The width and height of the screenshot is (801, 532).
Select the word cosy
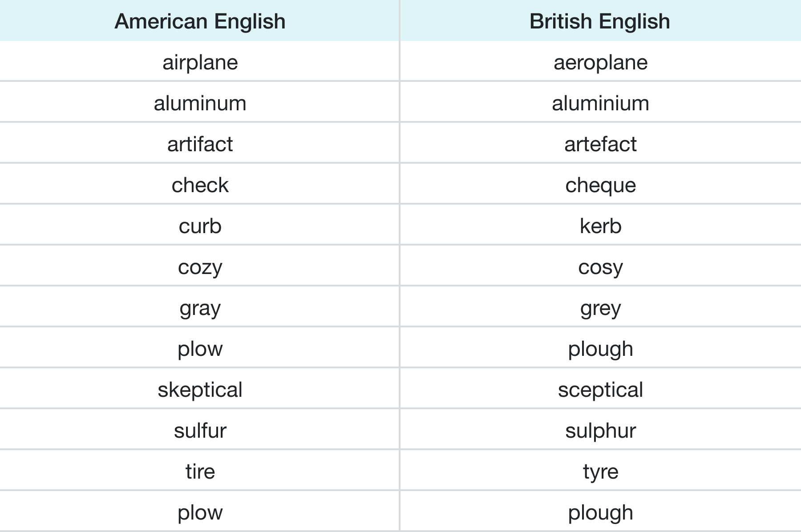click(x=600, y=267)
